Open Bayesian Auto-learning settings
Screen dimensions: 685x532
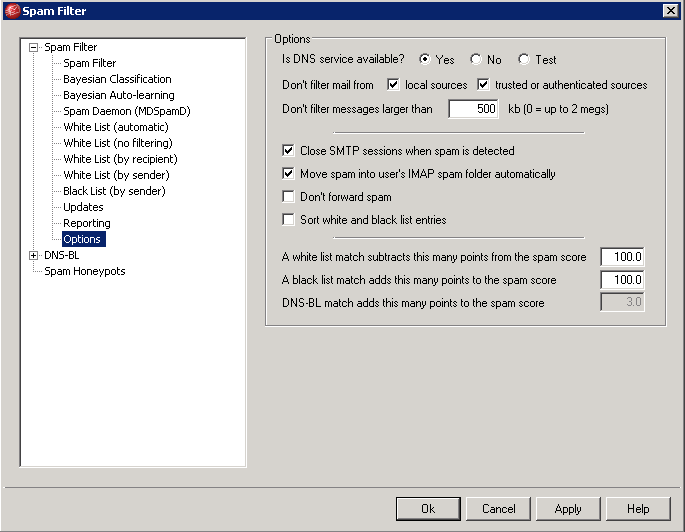click(x=118, y=95)
